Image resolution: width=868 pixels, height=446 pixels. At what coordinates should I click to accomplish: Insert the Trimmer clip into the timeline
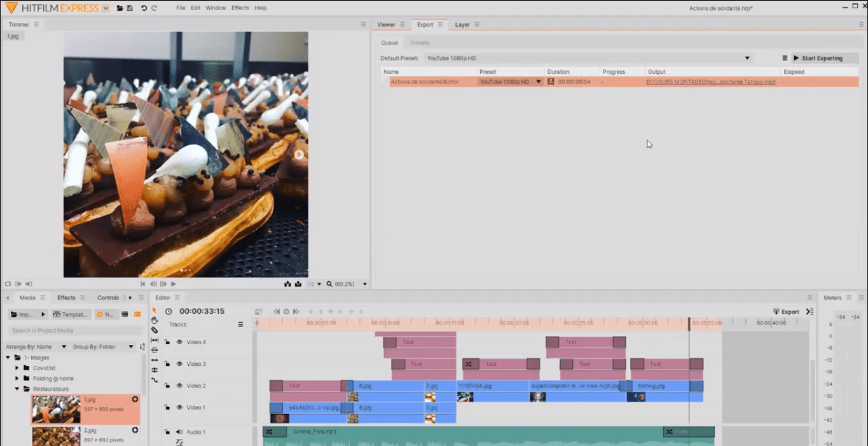click(x=287, y=284)
